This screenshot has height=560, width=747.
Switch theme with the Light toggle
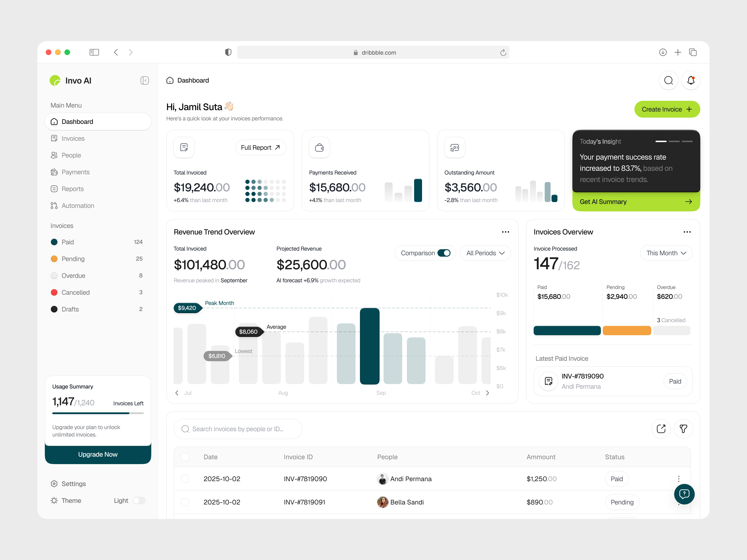[x=139, y=500]
